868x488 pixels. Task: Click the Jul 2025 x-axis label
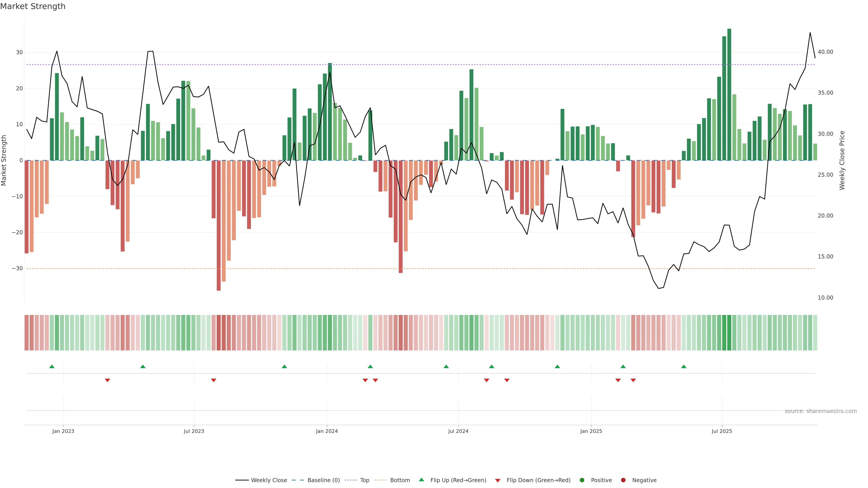pos(722,431)
